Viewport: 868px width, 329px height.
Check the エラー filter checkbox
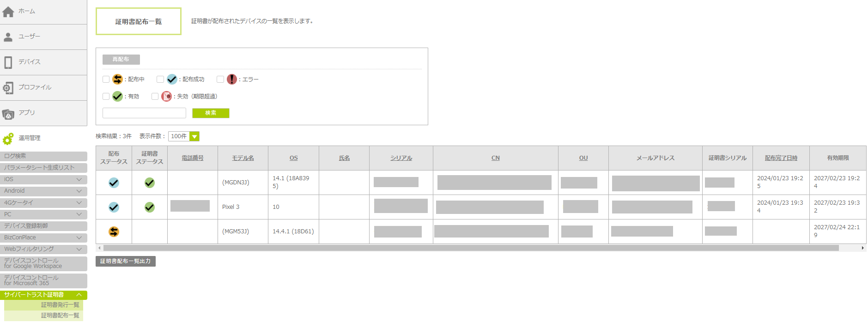[x=220, y=79]
